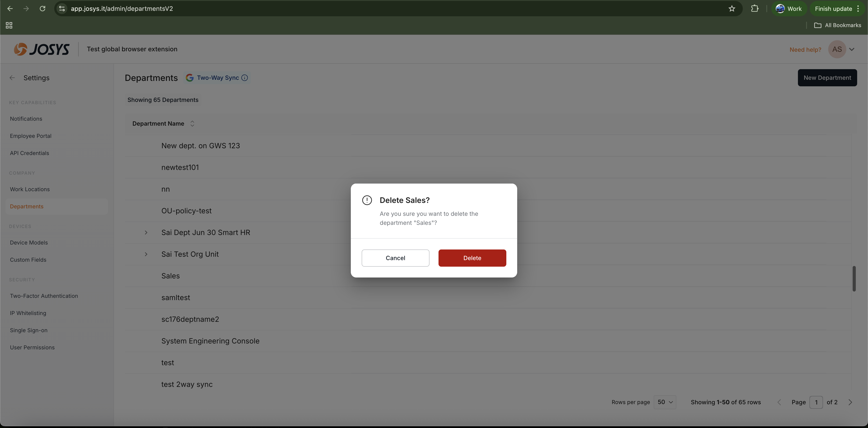868x428 pixels.
Task: Expand the Sai Dept Jun 30 Smart HR row
Action: coord(146,233)
